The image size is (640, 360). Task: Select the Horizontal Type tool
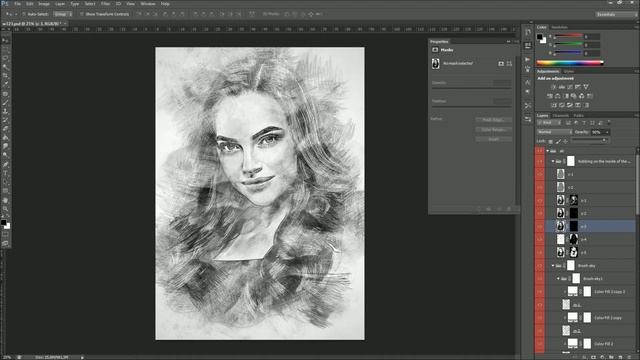pos(5,173)
